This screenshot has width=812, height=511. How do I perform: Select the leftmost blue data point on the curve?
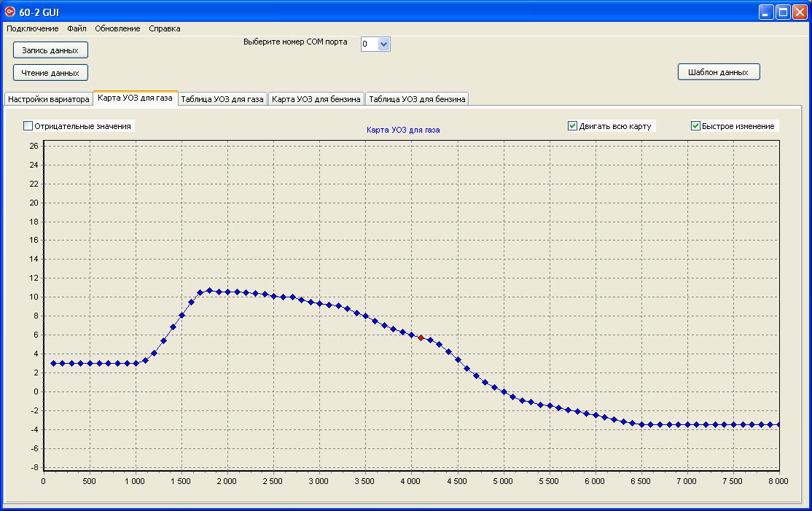(x=53, y=363)
